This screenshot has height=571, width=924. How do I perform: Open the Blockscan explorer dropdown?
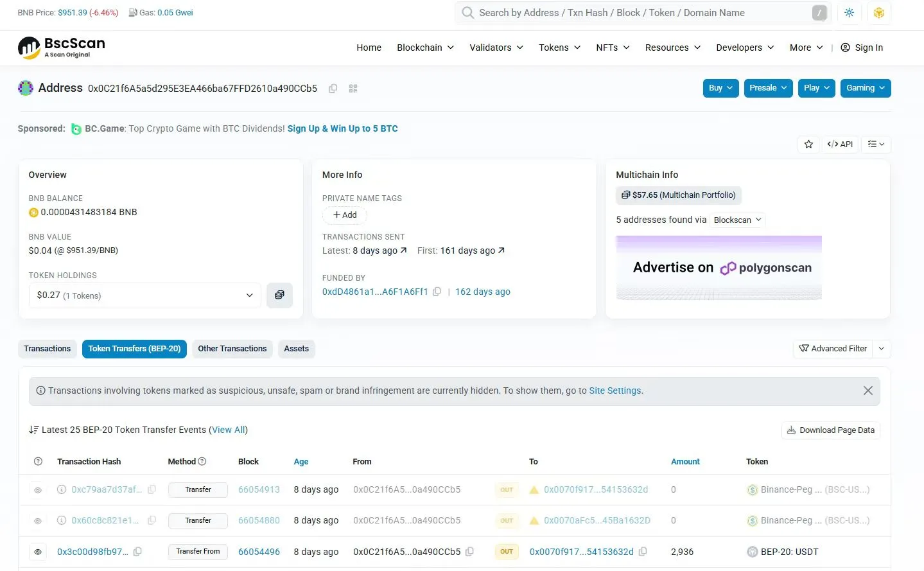pos(737,220)
